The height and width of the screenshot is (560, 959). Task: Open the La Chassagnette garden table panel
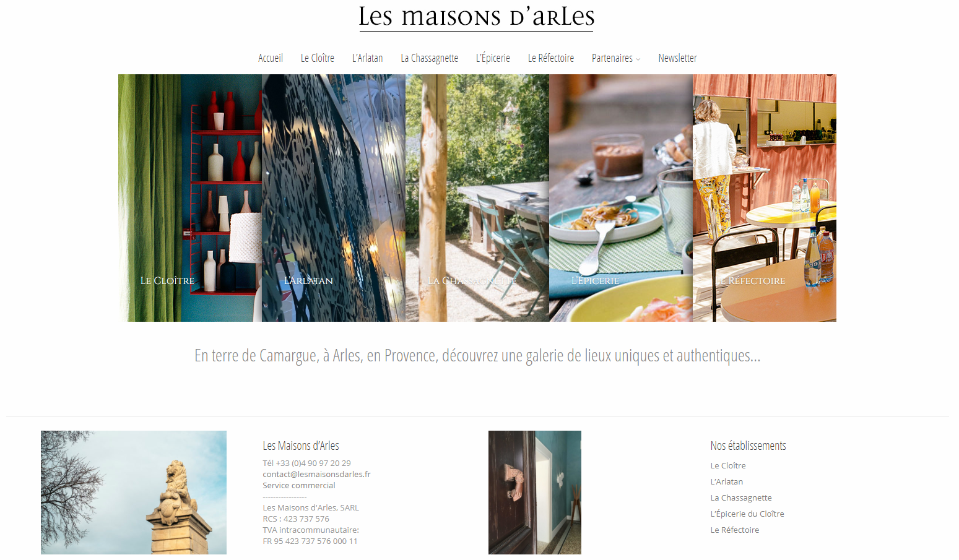(x=477, y=198)
